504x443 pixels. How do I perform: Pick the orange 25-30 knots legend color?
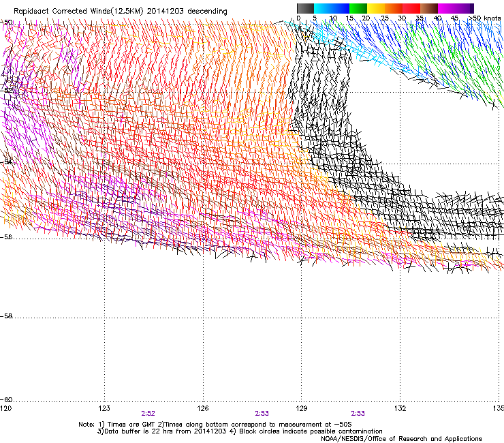click(x=394, y=8)
